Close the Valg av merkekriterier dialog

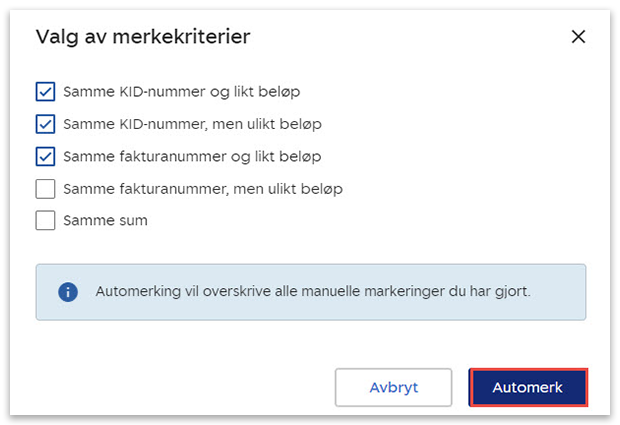[x=578, y=37]
